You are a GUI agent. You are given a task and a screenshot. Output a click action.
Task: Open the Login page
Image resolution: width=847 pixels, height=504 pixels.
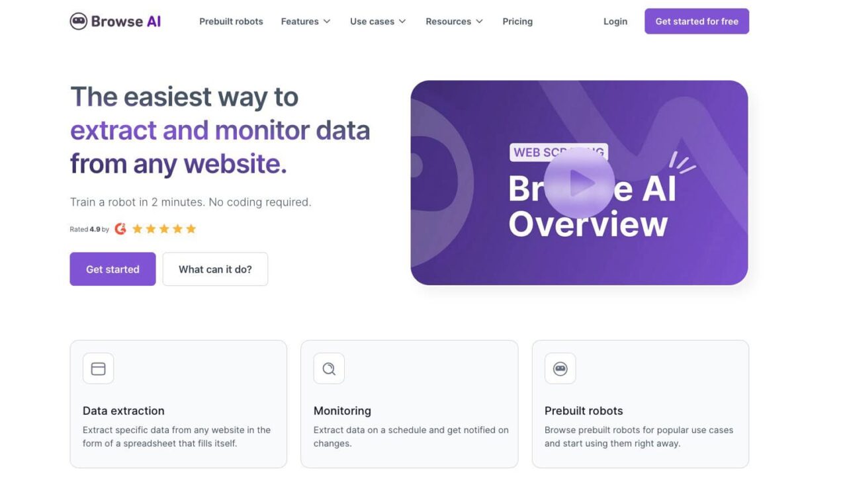[615, 21]
